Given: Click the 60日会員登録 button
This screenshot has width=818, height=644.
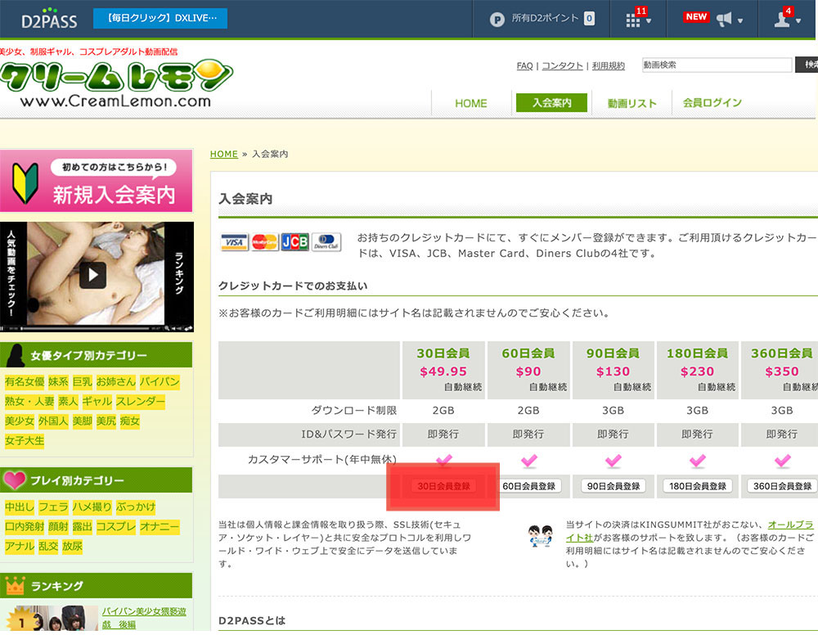Looking at the screenshot, I should click(x=528, y=486).
